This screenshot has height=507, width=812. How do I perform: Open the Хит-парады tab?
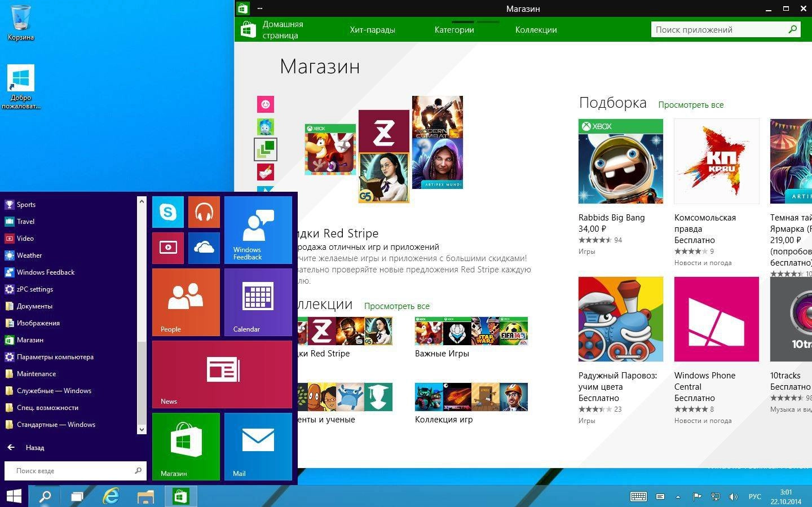click(372, 30)
